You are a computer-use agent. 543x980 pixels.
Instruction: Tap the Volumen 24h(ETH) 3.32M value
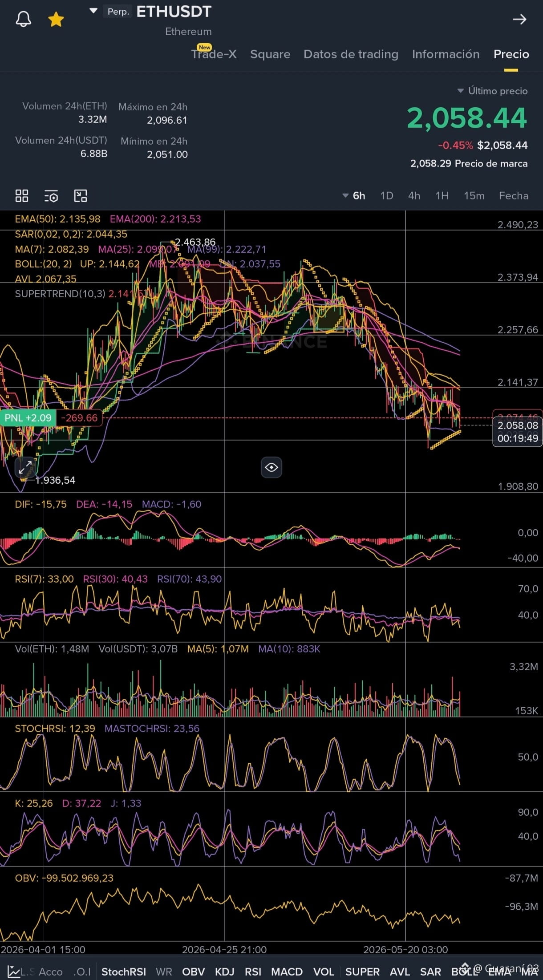93,119
